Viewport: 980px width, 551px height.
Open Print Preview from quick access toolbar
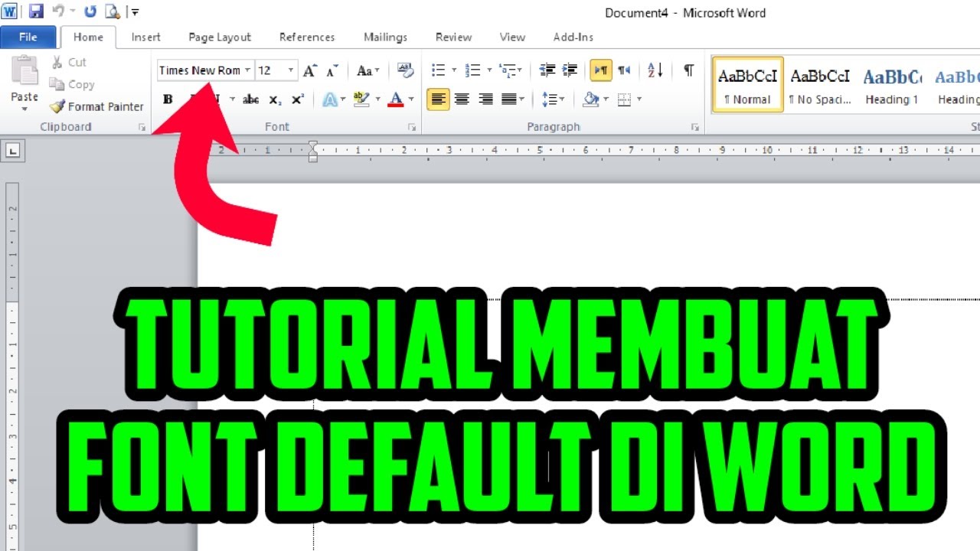[x=112, y=11]
